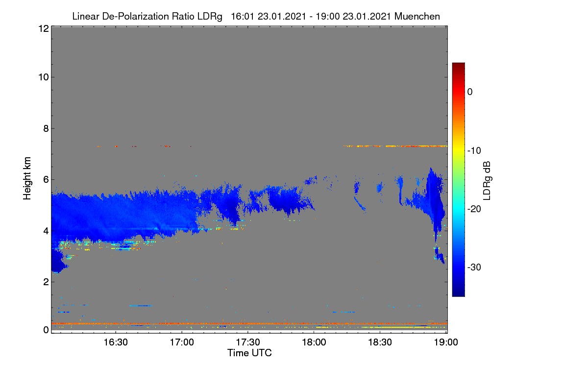This screenshot has height=392, width=588.
Task: Click the height 12 tick label
Action: tap(43, 28)
